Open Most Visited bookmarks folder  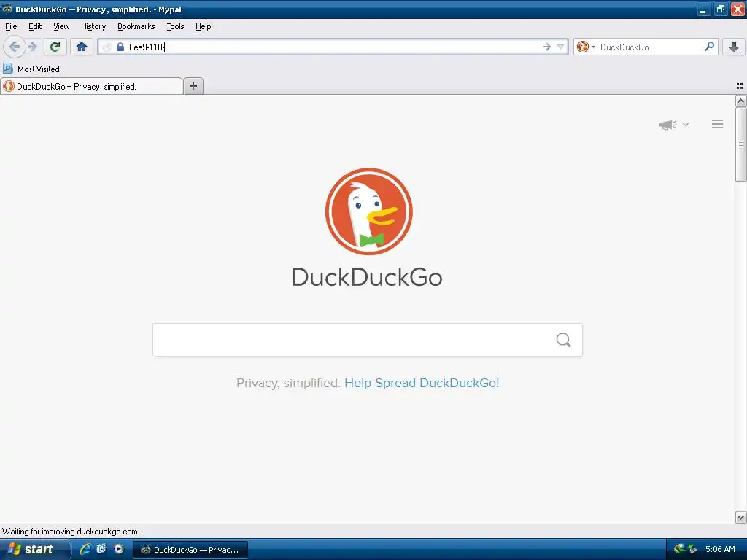(31, 69)
